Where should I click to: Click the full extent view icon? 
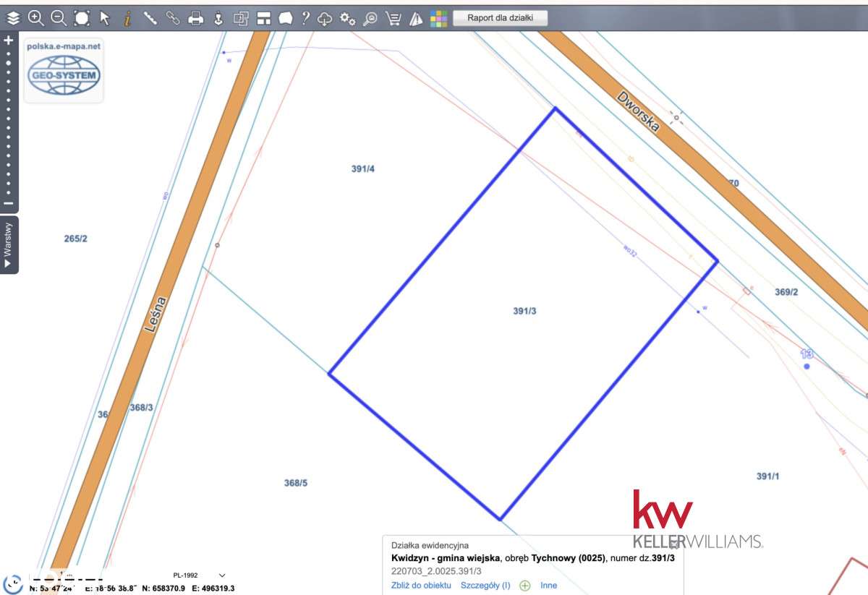(82, 18)
